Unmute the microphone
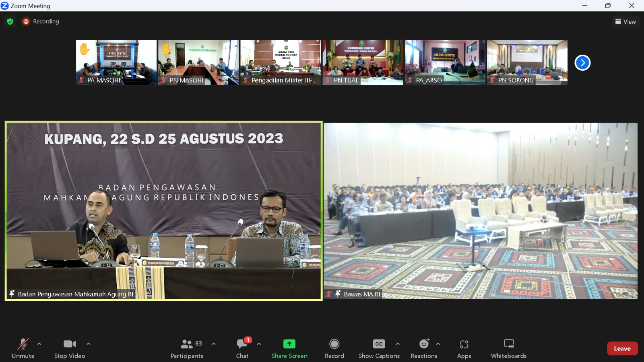This screenshot has height=362, width=644. [x=23, y=349]
